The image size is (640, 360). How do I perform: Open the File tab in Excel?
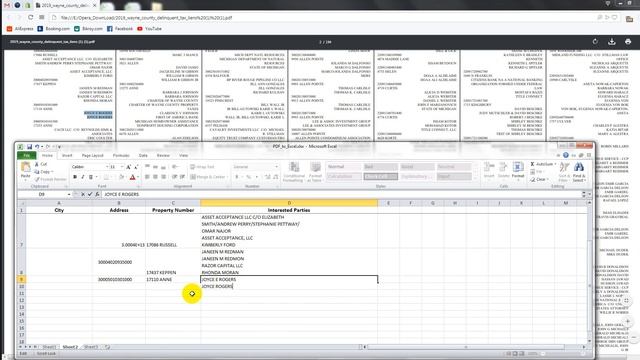click(x=27, y=156)
